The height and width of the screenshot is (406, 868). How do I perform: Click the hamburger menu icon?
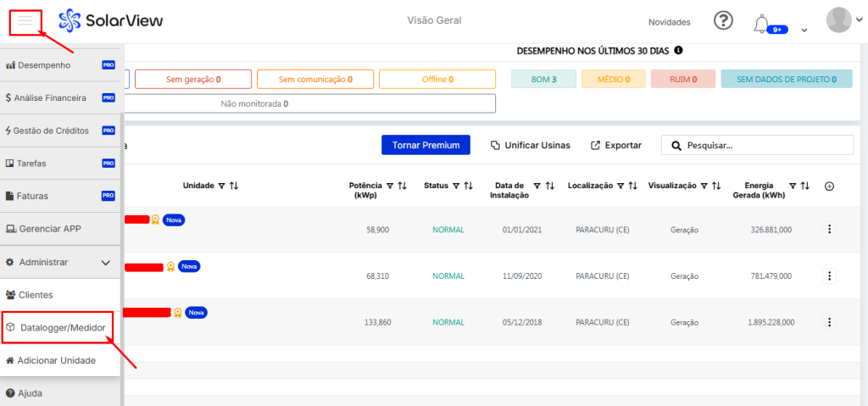click(x=25, y=21)
